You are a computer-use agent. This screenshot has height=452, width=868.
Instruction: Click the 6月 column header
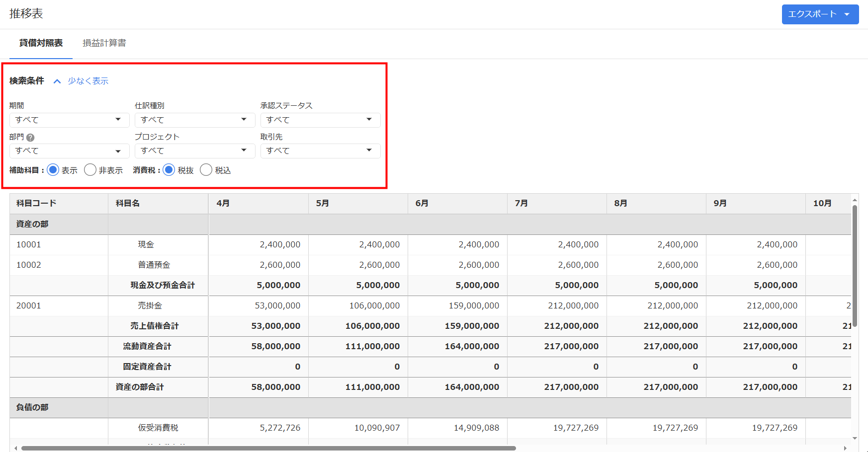click(457, 204)
